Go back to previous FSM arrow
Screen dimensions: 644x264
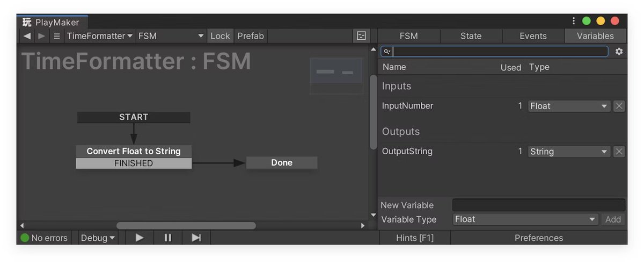pos(27,36)
